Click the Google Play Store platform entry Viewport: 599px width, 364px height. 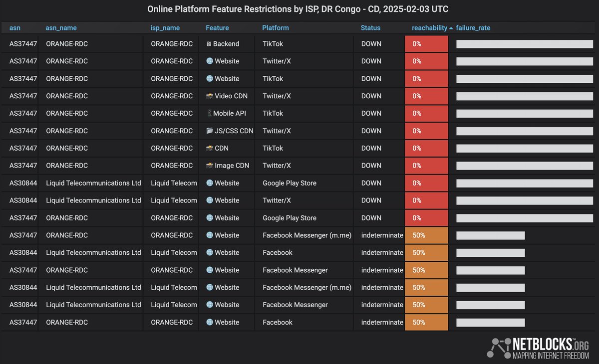(290, 183)
